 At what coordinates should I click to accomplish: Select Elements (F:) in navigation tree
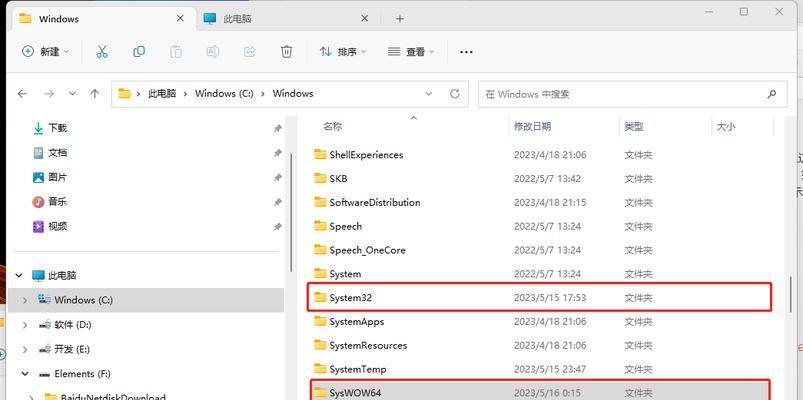click(x=82, y=374)
